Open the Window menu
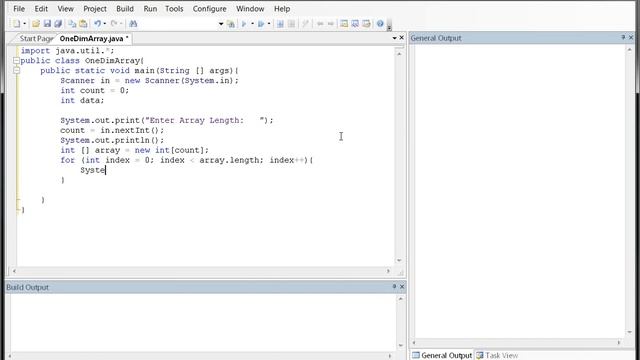 [250, 9]
